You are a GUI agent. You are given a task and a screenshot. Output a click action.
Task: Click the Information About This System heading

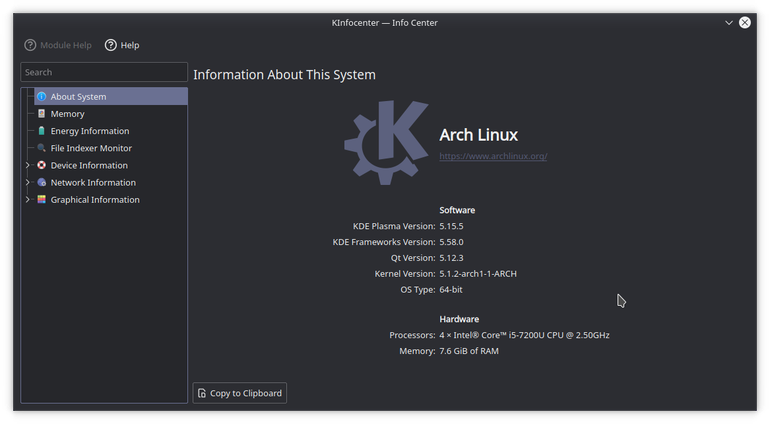284,75
